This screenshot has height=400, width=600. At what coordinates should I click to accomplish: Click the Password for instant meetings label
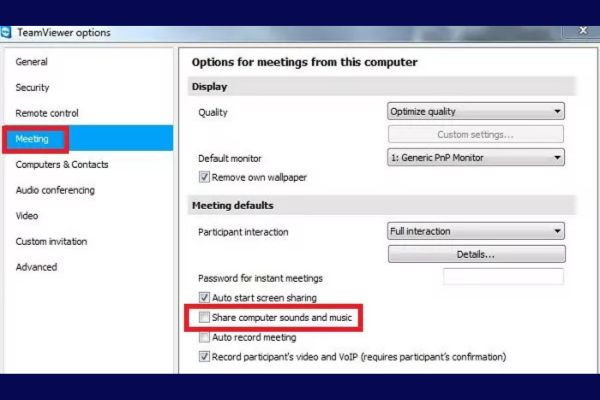(x=260, y=278)
